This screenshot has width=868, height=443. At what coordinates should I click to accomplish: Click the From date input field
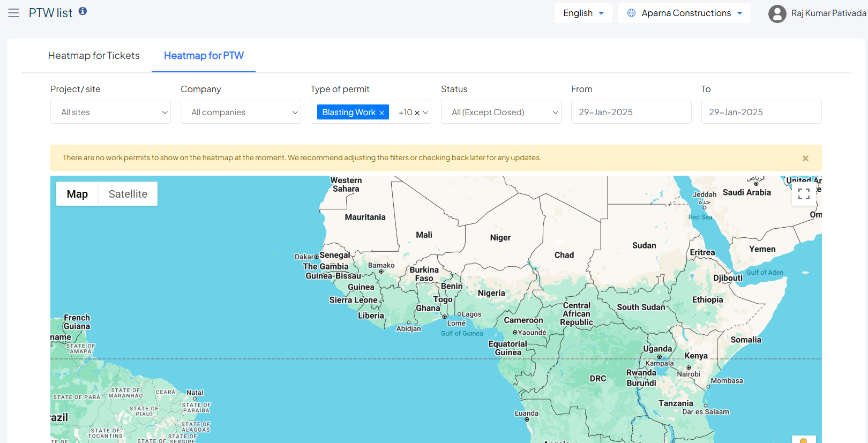click(631, 112)
